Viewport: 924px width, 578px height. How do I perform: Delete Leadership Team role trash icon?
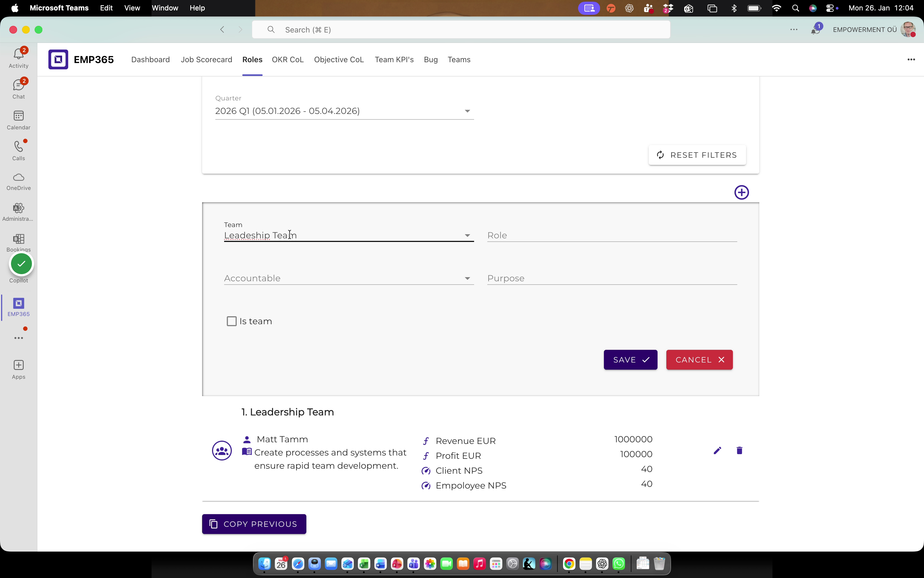[x=739, y=450]
